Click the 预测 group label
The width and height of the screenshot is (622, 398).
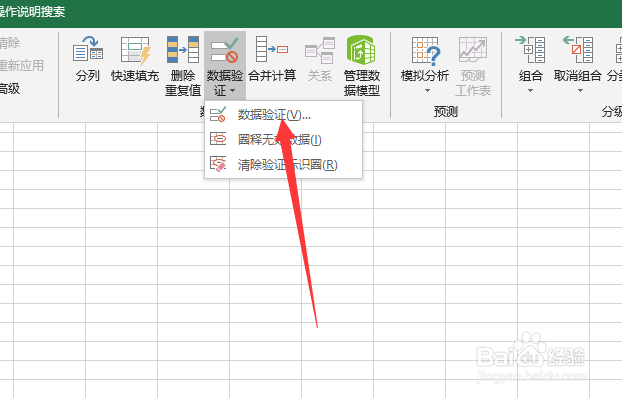coord(445,112)
